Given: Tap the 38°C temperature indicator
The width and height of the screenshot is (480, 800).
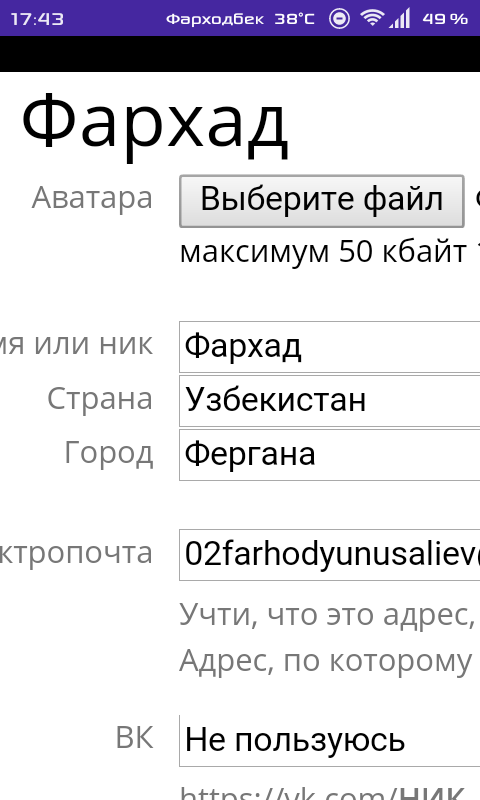Looking at the screenshot, I should (294, 19).
